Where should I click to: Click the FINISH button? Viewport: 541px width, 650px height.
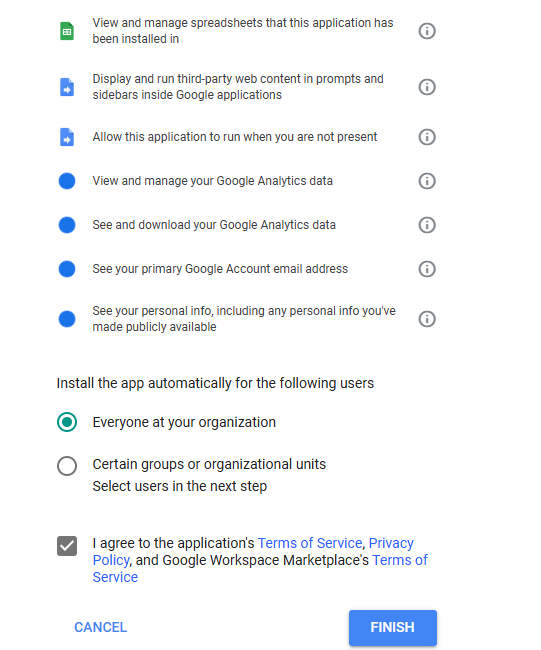tap(393, 627)
